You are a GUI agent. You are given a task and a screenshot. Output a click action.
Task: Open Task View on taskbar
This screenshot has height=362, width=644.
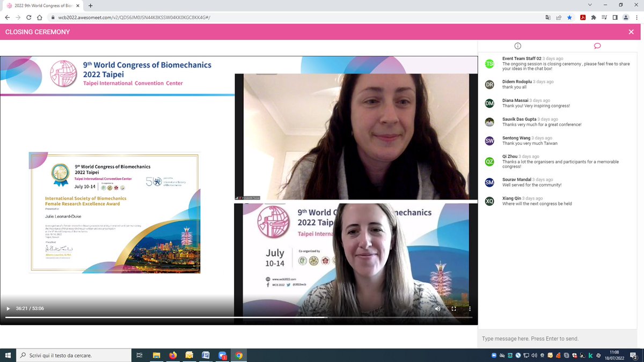pos(140,355)
